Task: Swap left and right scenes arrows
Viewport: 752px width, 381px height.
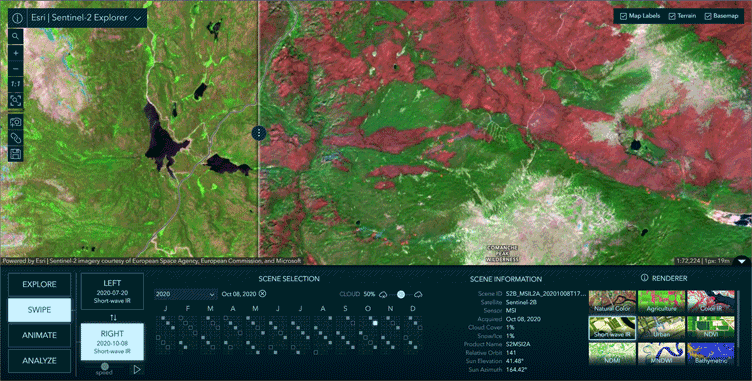Action: coord(113,318)
